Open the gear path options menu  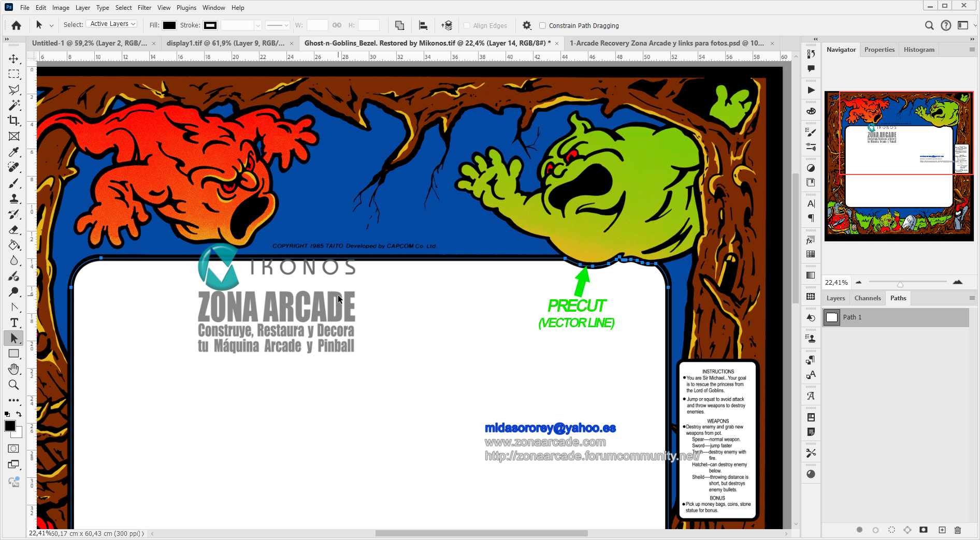click(527, 25)
